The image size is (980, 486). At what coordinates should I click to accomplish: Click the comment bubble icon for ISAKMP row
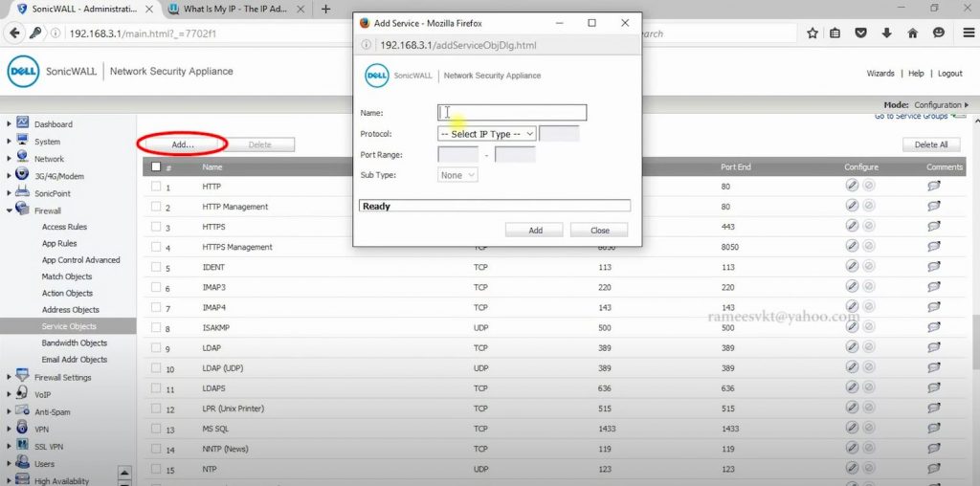[x=934, y=327]
